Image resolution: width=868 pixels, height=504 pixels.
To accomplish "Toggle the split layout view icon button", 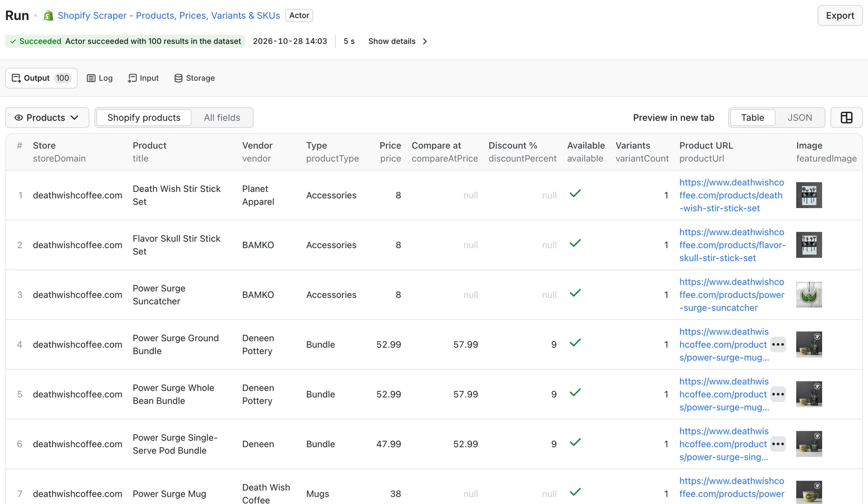I will (x=846, y=118).
